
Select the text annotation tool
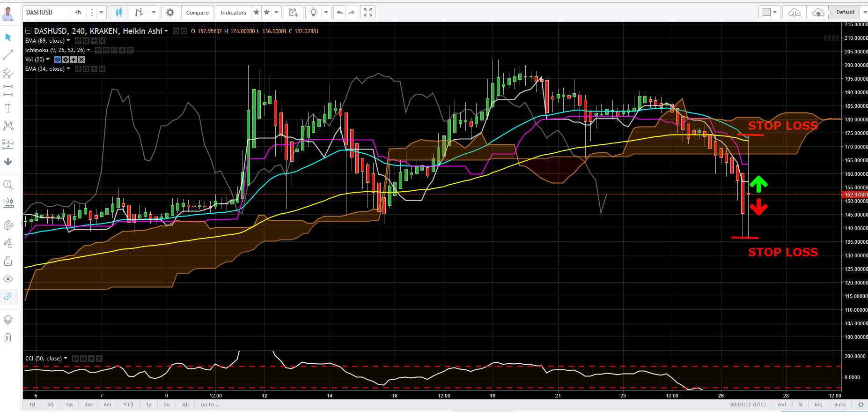(8, 108)
